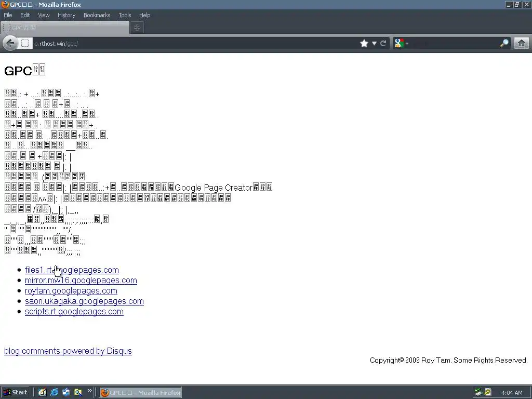Open the Google search engine dropdown
The height and width of the screenshot is (399, 532).
402,44
